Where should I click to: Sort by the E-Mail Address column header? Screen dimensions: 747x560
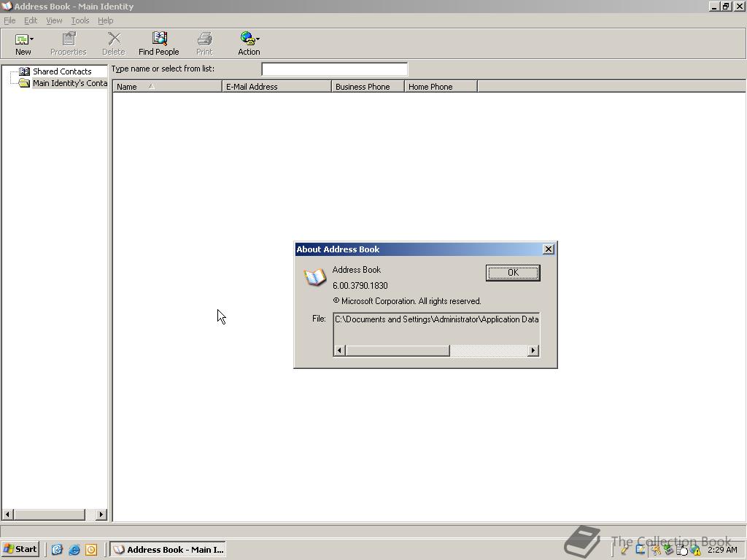click(276, 87)
